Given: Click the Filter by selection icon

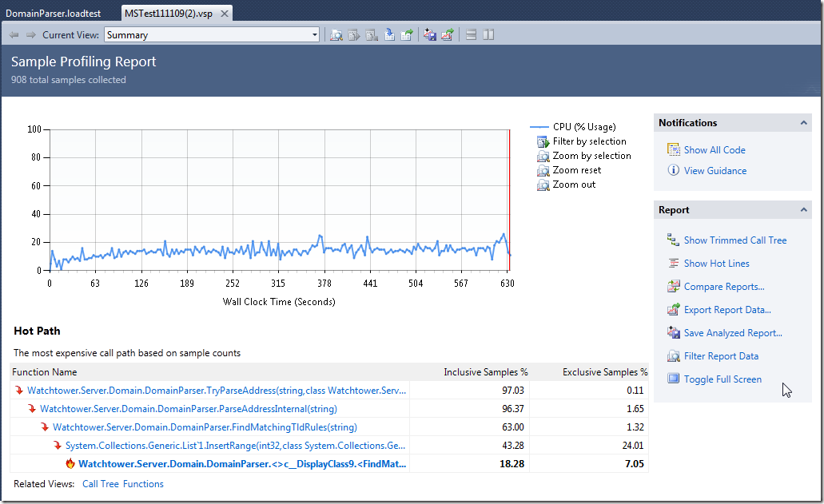Looking at the screenshot, I should pyautogui.click(x=543, y=141).
